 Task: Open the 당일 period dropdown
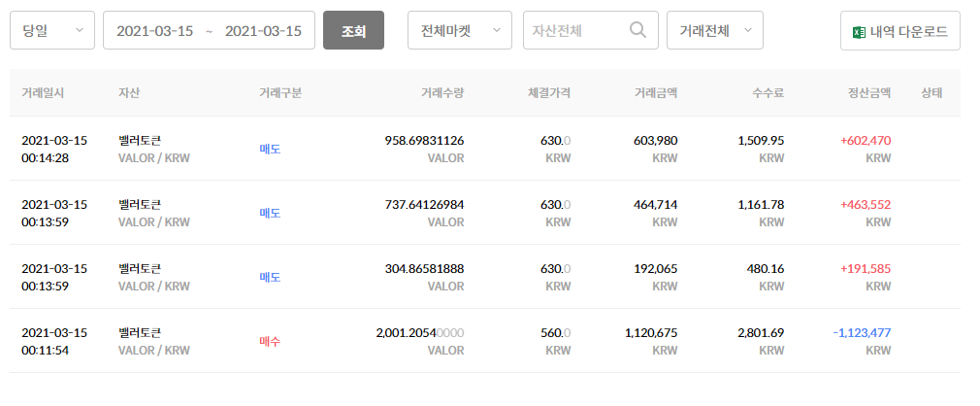pyautogui.click(x=52, y=30)
